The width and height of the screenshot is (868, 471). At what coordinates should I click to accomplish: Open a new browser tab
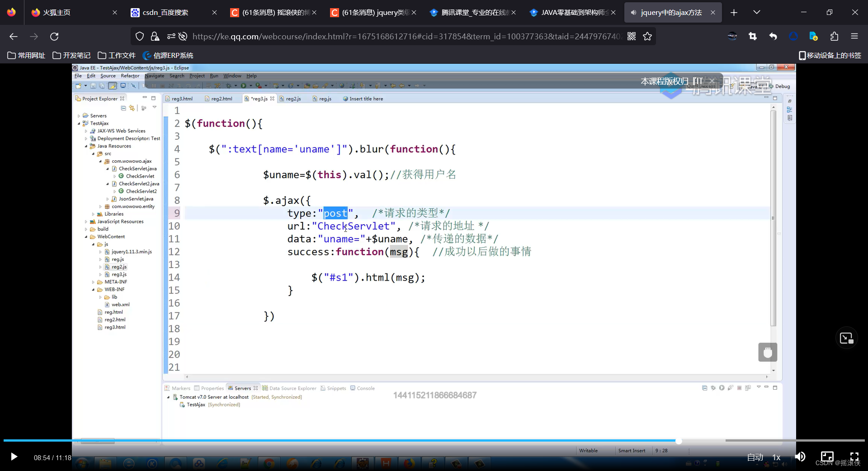[734, 13]
